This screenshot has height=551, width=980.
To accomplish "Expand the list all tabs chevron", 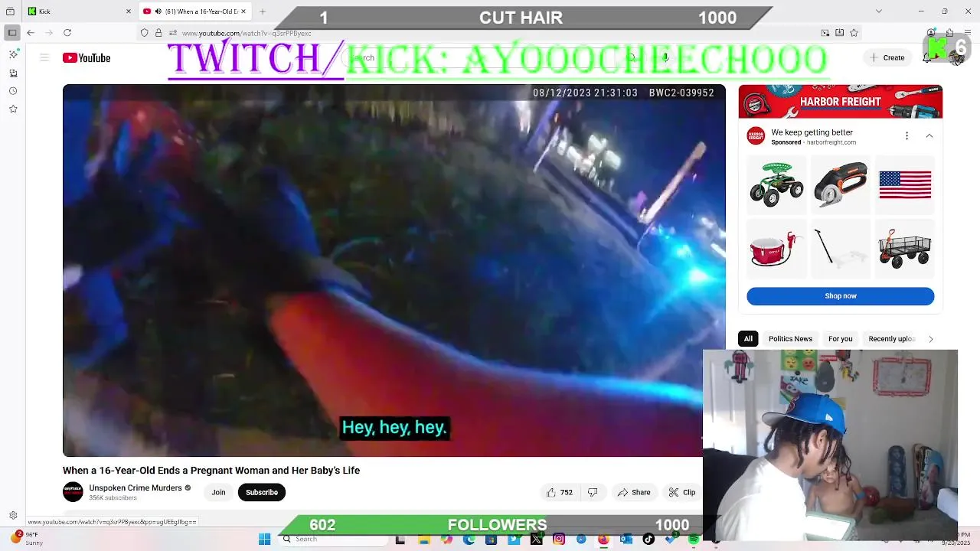I will click(879, 11).
